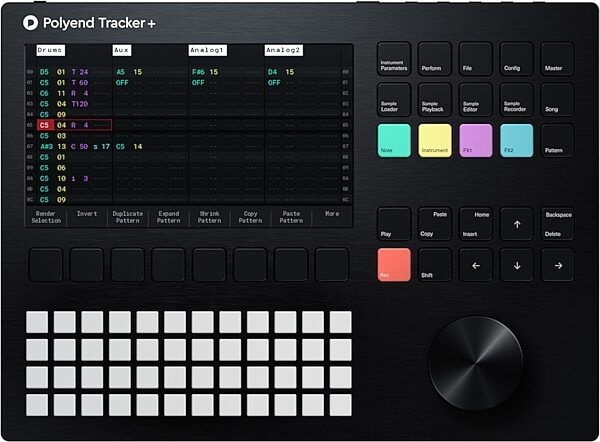
Task: Tap the purple FX1 button
Action: tap(476, 140)
